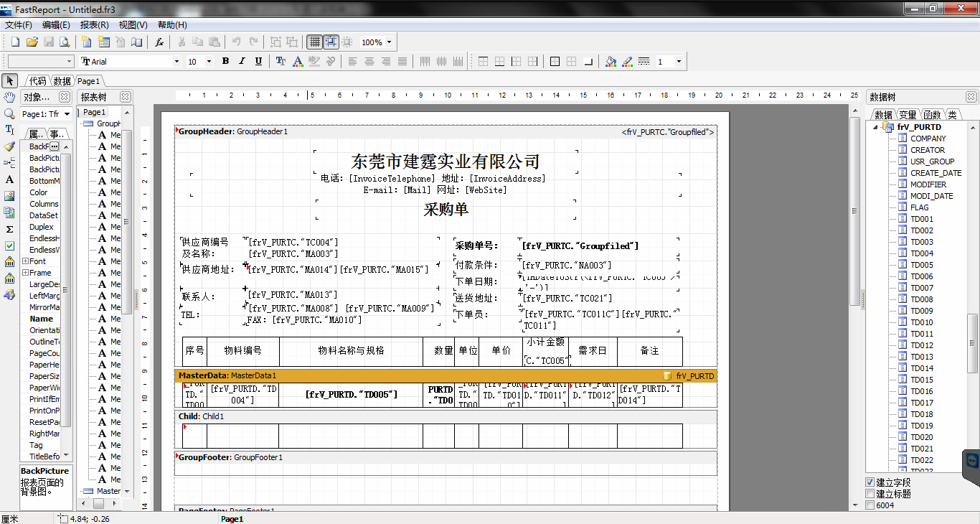Image resolution: width=980 pixels, height=524 pixels.
Task: Select the Zoom magnifier tool
Action: 9,113
